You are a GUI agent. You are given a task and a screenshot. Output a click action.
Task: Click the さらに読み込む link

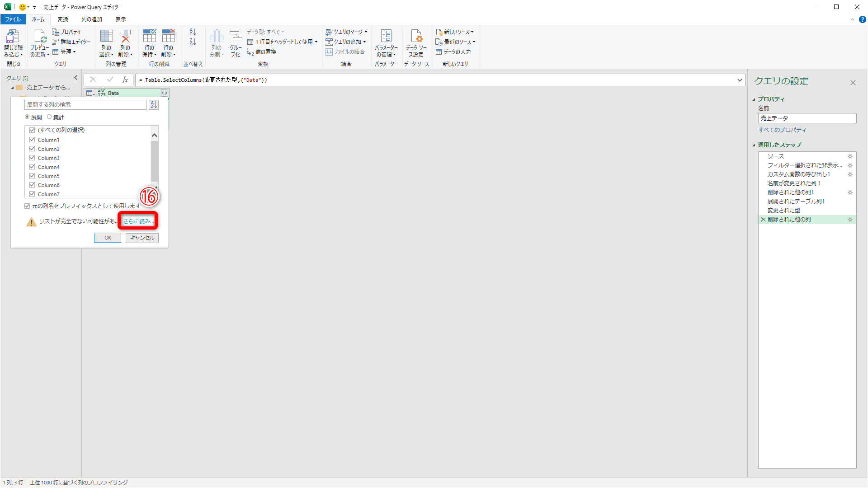point(138,221)
